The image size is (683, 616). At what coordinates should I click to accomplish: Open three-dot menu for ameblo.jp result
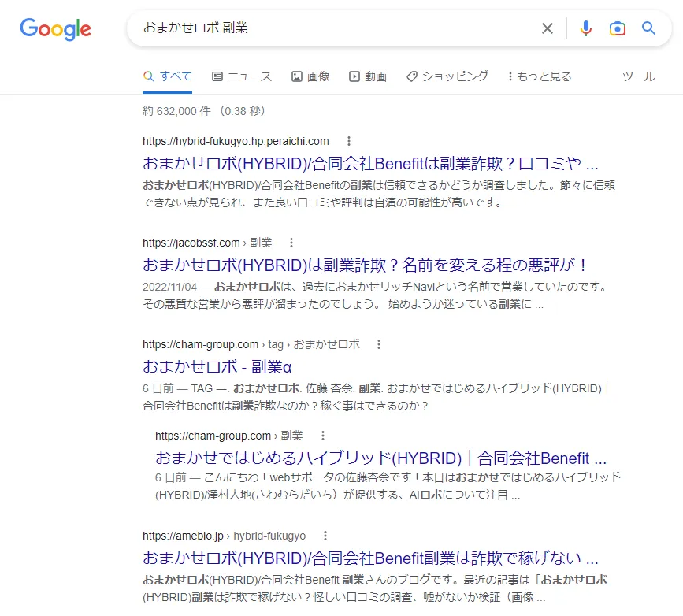(325, 536)
